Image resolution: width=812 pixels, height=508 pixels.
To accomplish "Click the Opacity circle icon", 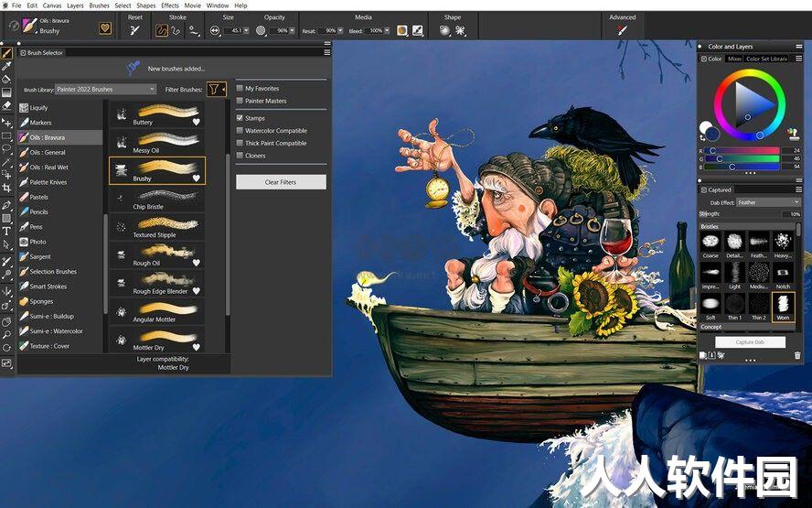I will [261, 30].
